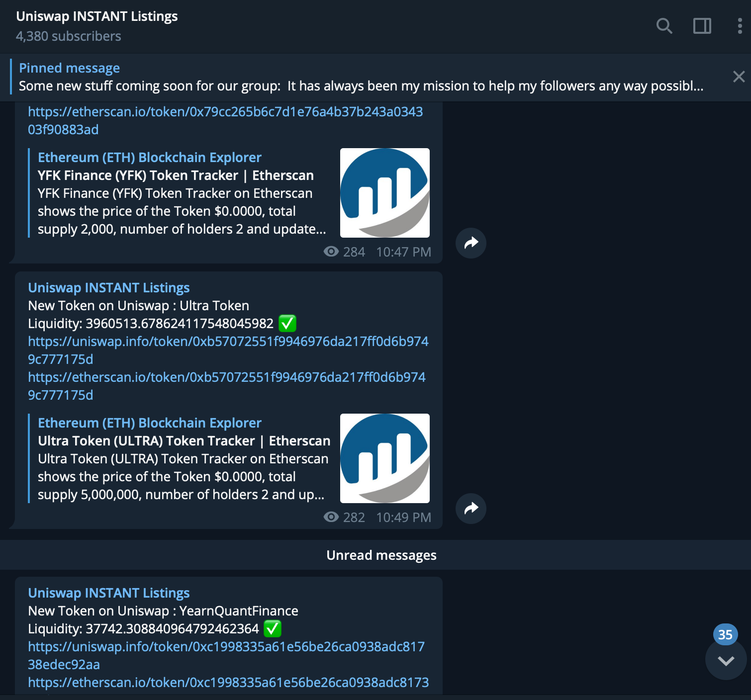This screenshot has width=751, height=700.
Task: Click sender name on the Ultra Token message
Action: coord(108,288)
